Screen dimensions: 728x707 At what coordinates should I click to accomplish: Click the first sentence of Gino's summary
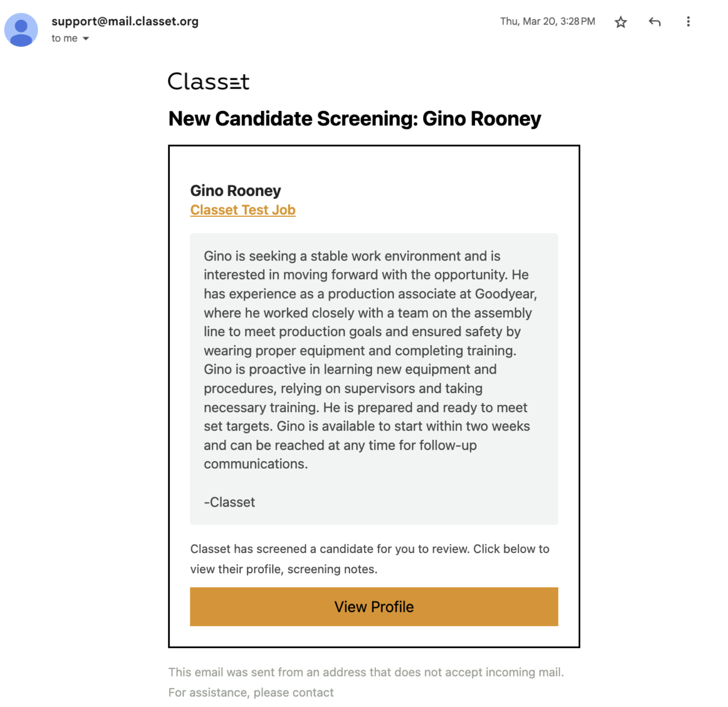coord(352,256)
